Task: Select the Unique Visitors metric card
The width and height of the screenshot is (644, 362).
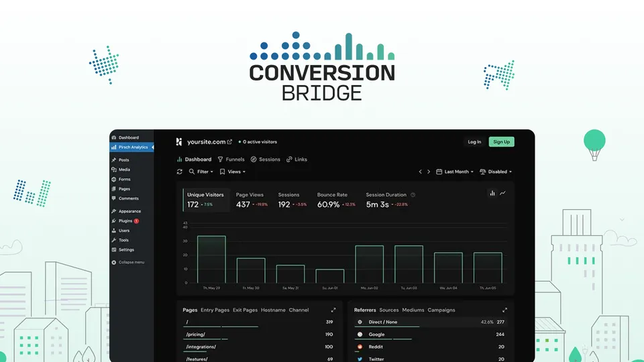Action: pos(206,200)
